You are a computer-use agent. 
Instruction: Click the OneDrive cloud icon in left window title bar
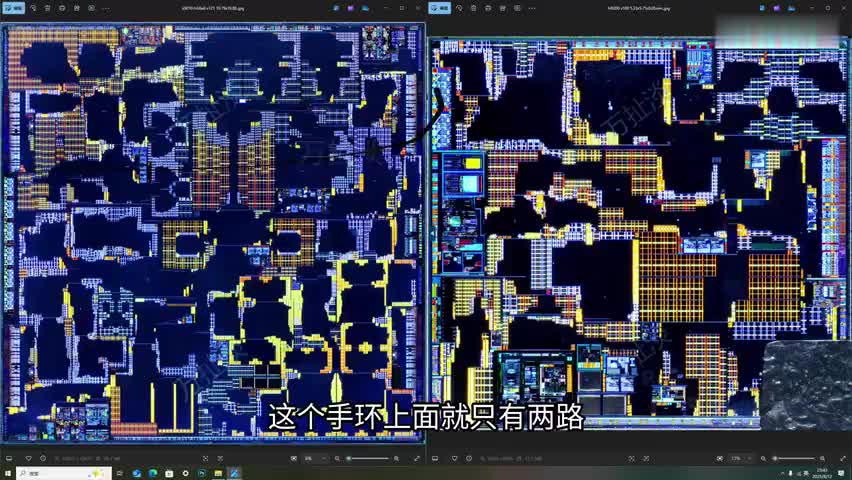click(365, 8)
